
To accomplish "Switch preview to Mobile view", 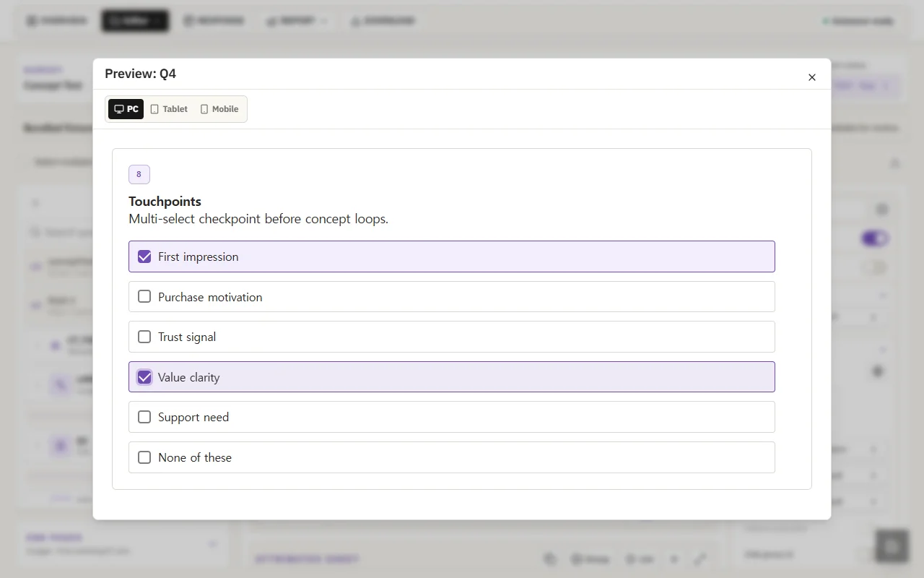I will tap(219, 109).
